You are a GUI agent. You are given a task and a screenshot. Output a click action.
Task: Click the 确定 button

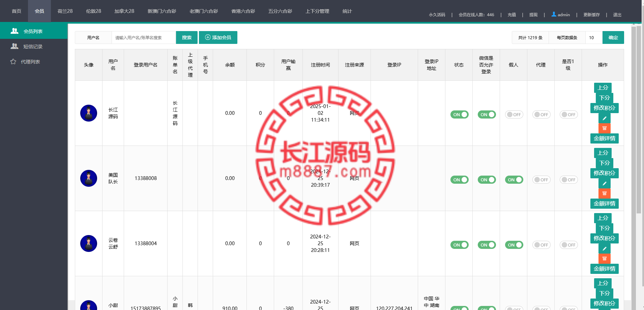click(613, 37)
